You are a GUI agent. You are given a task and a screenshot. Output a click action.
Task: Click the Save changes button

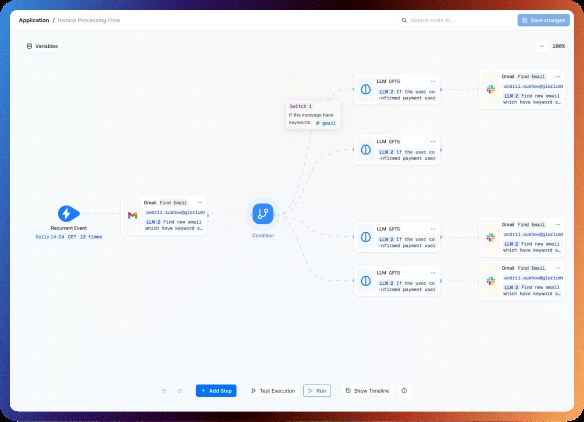(543, 20)
